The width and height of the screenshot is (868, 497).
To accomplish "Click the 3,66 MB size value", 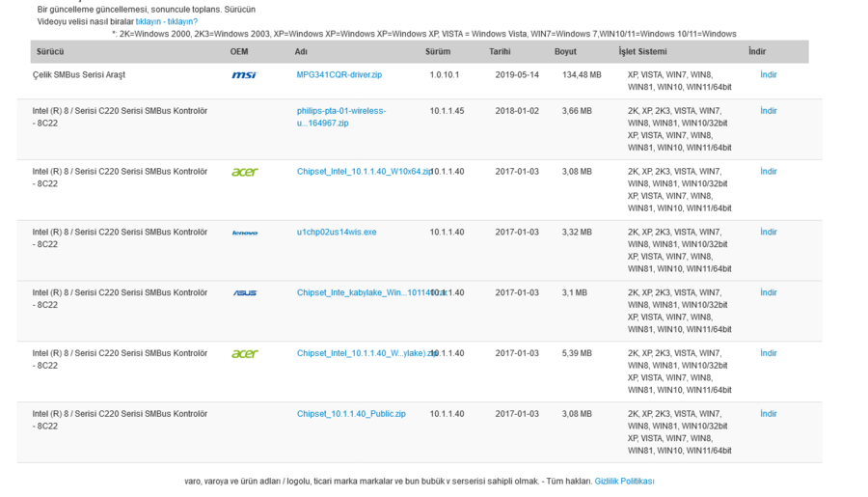I will point(577,111).
